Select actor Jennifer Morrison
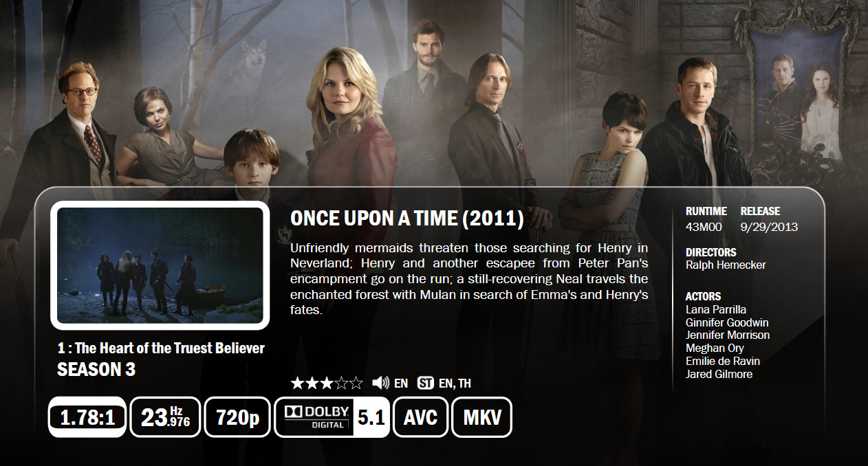The image size is (868, 466). tap(728, 335)
